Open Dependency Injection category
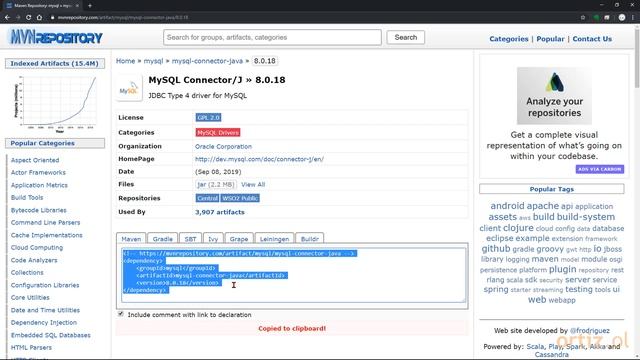This screenshot has height=360, width=640. (x=44, y=322)
